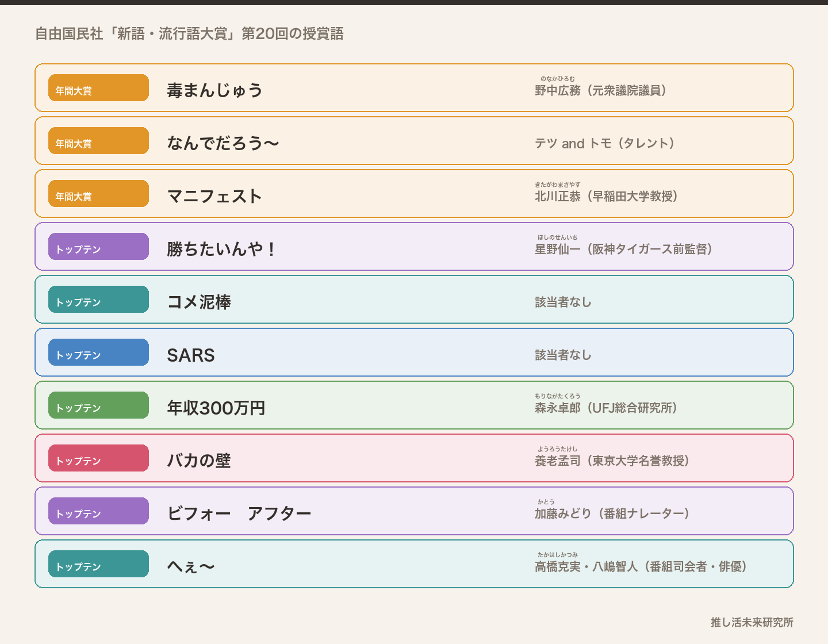Click the phrase 毒まんじゅう
The height and width of the screenshot is (644, 828).
tap(214, 90)
